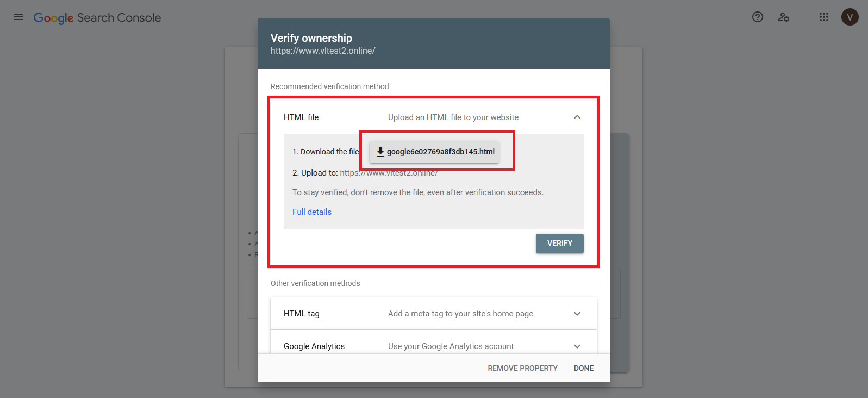Click 'Add a meta tag' description text
868x398 pixels.
click(x=460, y=314)
